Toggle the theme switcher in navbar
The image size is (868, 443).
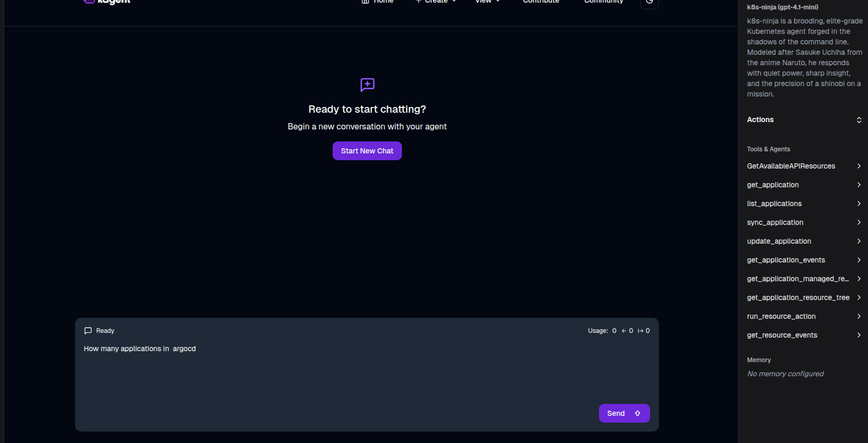point(649,2)
